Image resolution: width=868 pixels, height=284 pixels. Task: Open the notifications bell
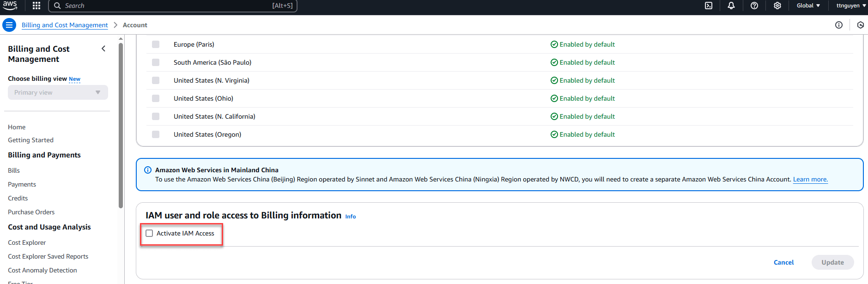pyautogui.click(x=731, y=6)
